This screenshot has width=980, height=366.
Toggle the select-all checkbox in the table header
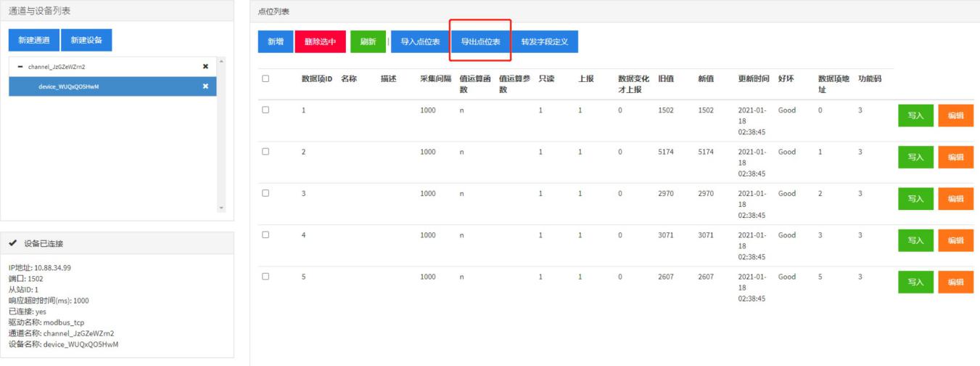tap(265, 78)
